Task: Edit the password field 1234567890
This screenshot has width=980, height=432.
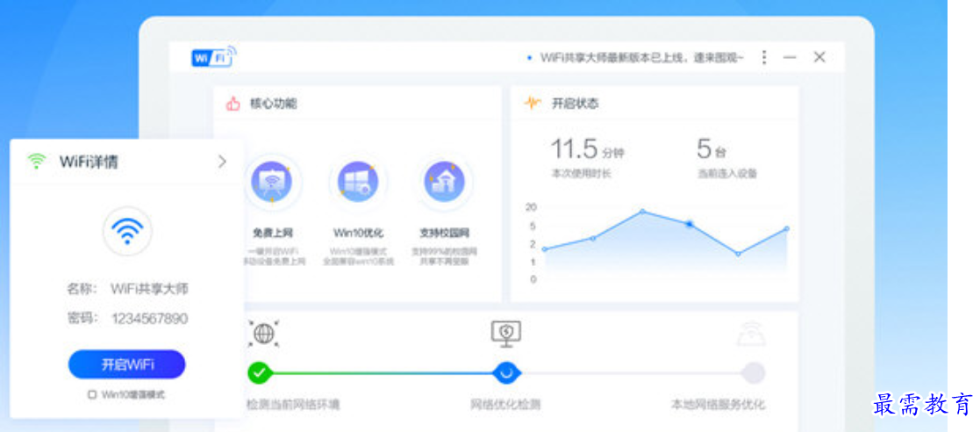Action: pyautogui.click(x=150, y=319)
